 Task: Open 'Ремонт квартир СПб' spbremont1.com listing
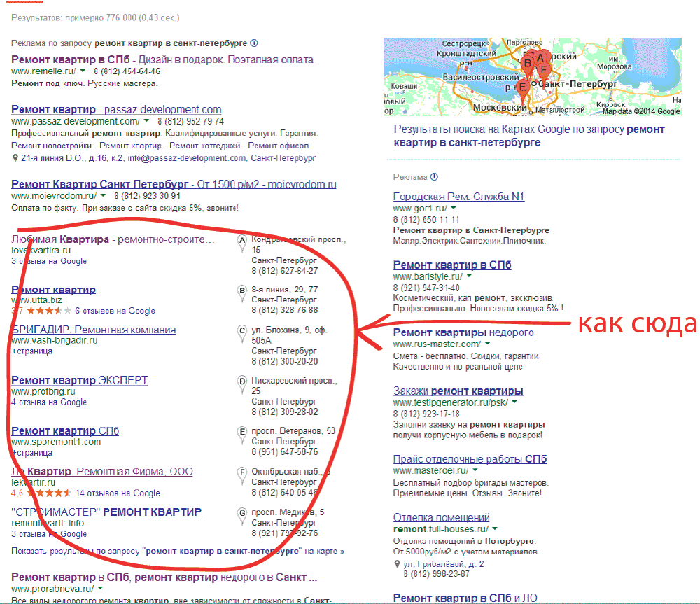tap(65, 431)
